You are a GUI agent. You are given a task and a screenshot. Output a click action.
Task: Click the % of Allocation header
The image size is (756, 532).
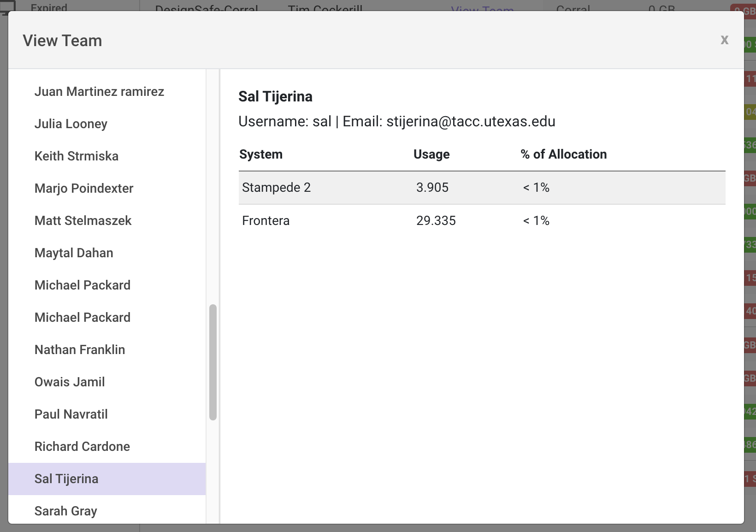564,154
